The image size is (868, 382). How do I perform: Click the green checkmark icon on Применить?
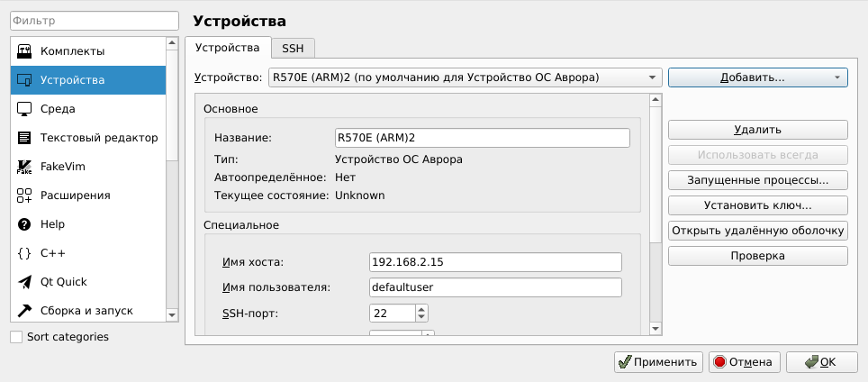pyautogui.click(x=625, y=362)
